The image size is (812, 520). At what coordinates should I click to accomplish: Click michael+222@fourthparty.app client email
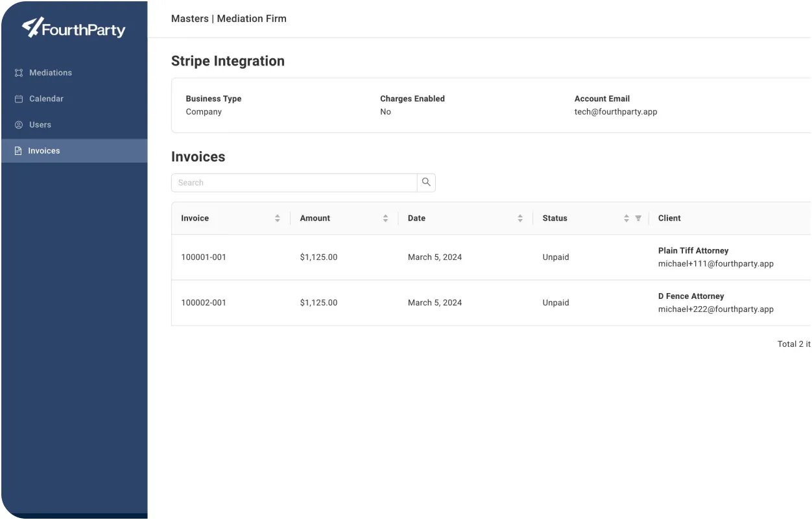[716, 309]
